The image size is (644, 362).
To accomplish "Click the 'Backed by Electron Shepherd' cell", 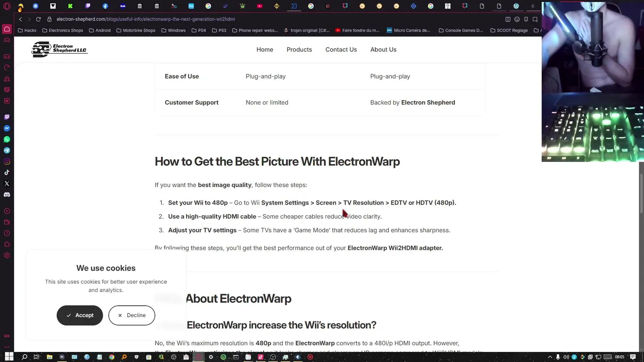I will [x=413, y=103].
